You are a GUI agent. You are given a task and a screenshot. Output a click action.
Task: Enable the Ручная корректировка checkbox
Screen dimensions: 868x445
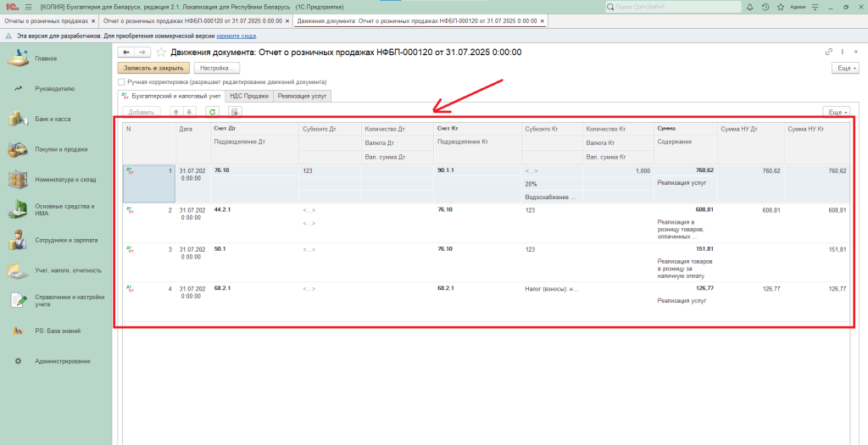tap(121, 82)
